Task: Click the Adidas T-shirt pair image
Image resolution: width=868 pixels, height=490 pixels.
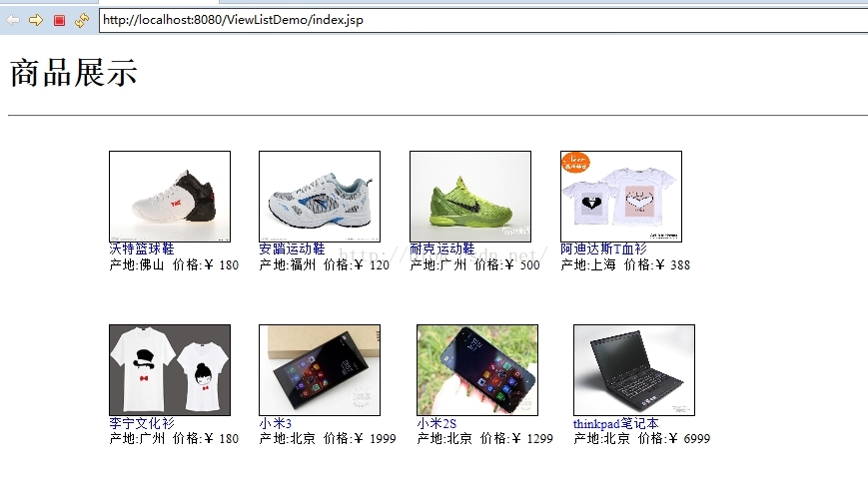Action: (x=621, y=197)
